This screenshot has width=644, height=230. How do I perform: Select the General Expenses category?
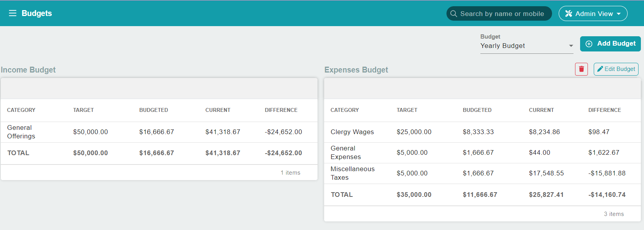point(346,152)
